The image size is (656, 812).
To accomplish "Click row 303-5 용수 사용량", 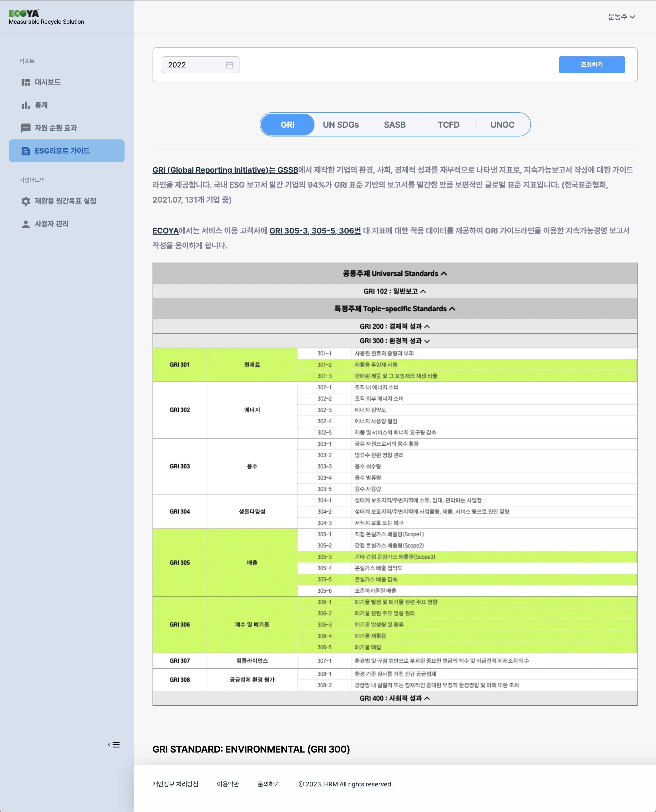I will [467, 489].
